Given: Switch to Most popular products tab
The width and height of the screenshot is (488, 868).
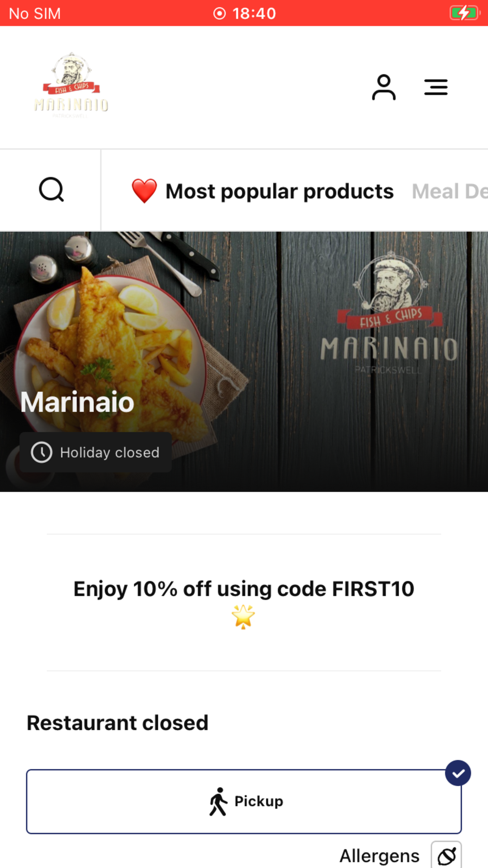Looking at the screenshot, I should pyautogui.click(x=262, y=191).
